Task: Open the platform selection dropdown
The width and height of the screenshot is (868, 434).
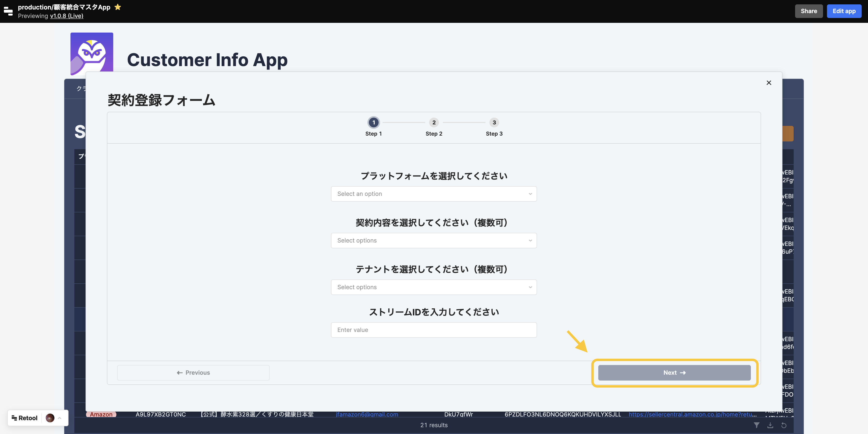Action: 434,194
